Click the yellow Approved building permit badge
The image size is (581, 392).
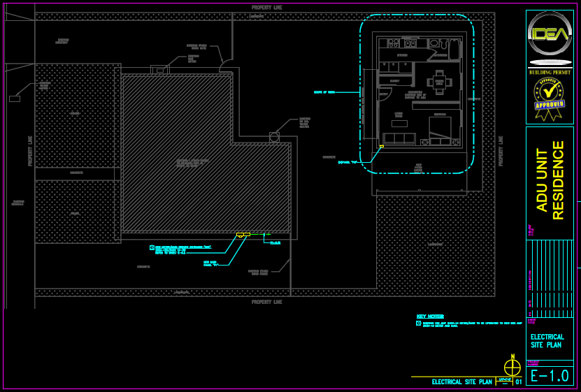550,98
